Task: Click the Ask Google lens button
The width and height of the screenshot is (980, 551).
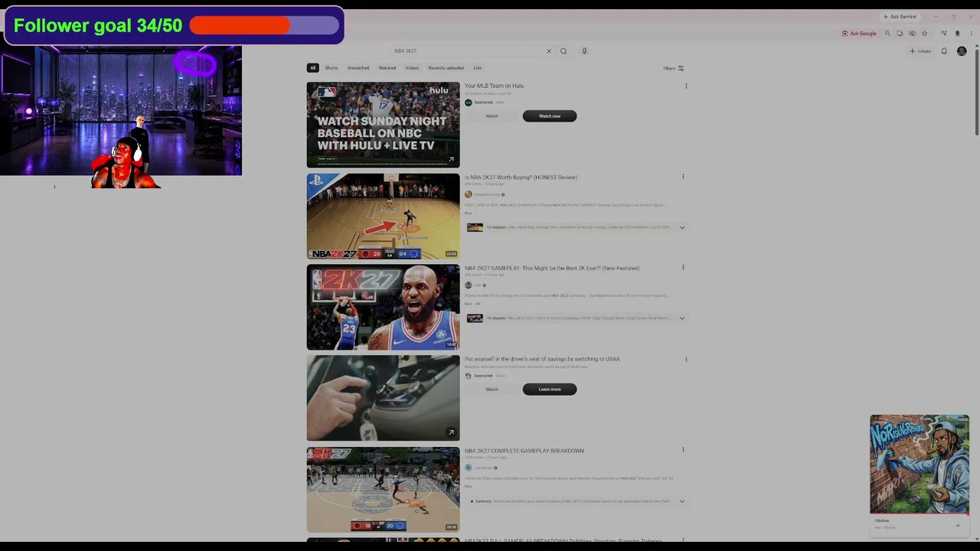Action: pos(859,34)
